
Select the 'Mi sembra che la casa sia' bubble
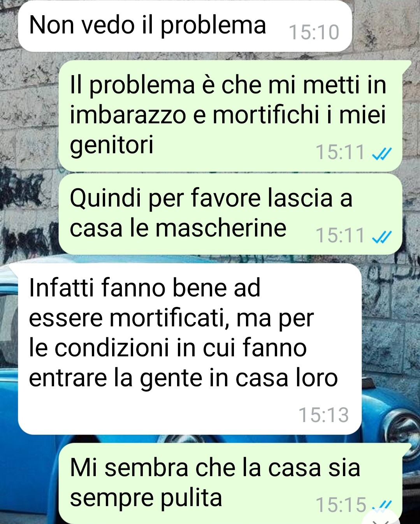[230, 483]
